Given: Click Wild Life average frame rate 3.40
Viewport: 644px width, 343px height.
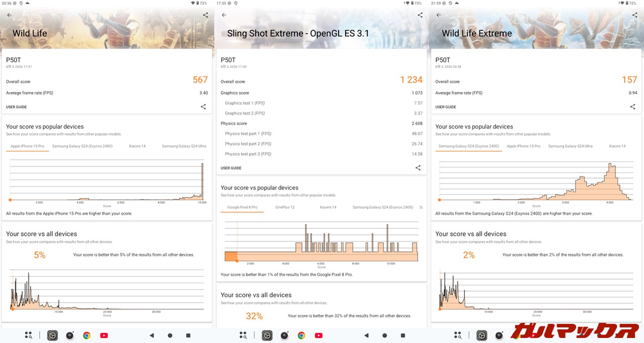Looking at the screenshot, I should point(203,93).
